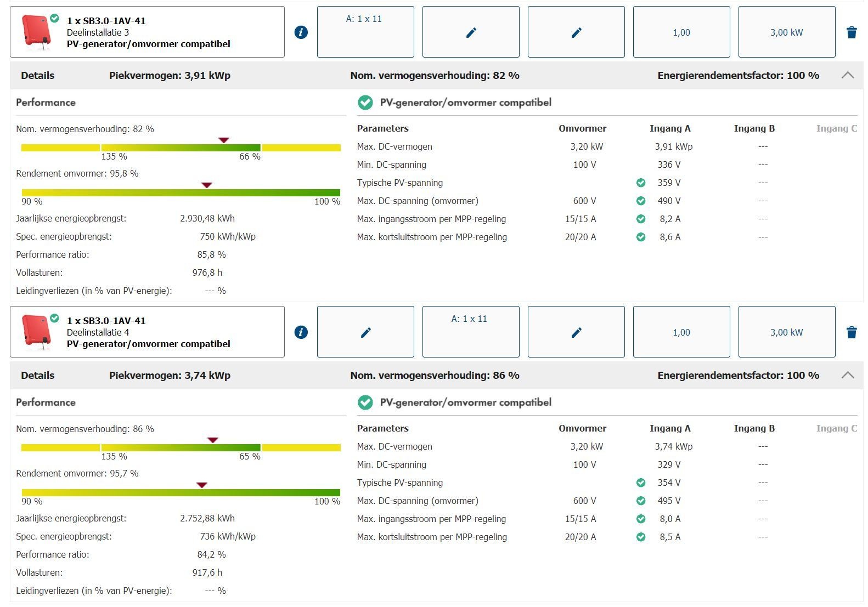Select the SB3.0-1AV-41 Deelinstallatie 3 card
The height and width of the screenshot is (607, 868).
[147, 32]
